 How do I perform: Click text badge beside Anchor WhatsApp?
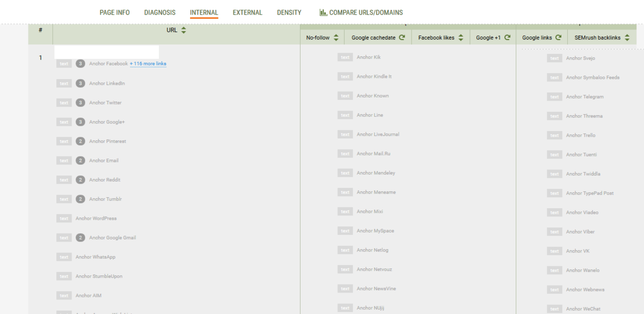pyautogui.click(x=64, y=257)
